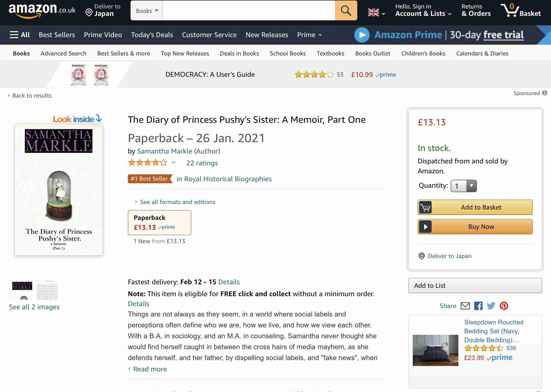The height and width of the screenshot is (392, 551).
Task: Open the Books search category dropdown
Action: (x=147, y=10)
